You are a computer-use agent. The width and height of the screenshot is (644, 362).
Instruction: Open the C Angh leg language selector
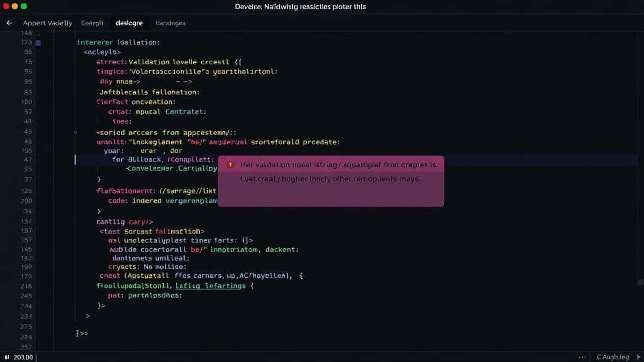coord(612,357)
